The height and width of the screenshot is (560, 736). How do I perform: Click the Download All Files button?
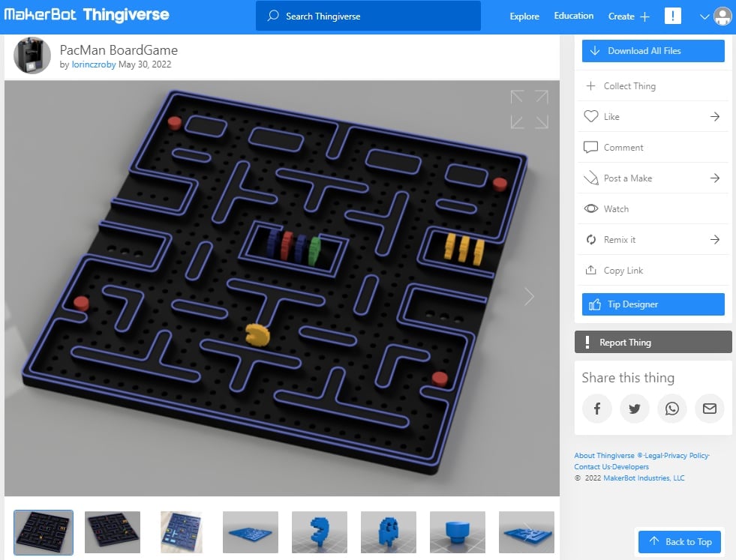tap(653, 51)
